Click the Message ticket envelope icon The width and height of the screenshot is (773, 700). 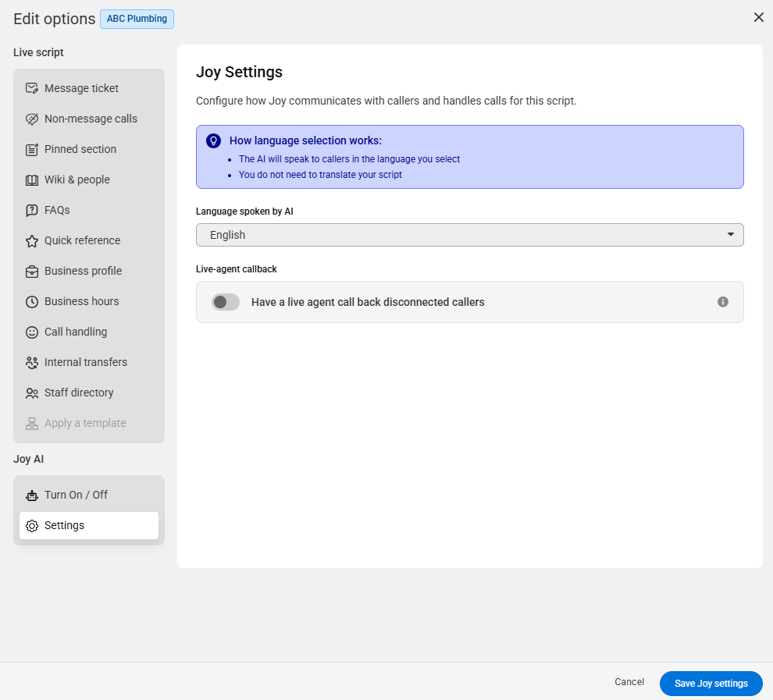(32, 89)
